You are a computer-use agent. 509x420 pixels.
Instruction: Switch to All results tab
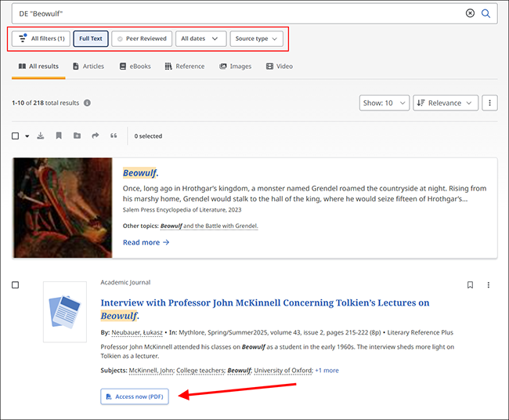tap(38, 67)
